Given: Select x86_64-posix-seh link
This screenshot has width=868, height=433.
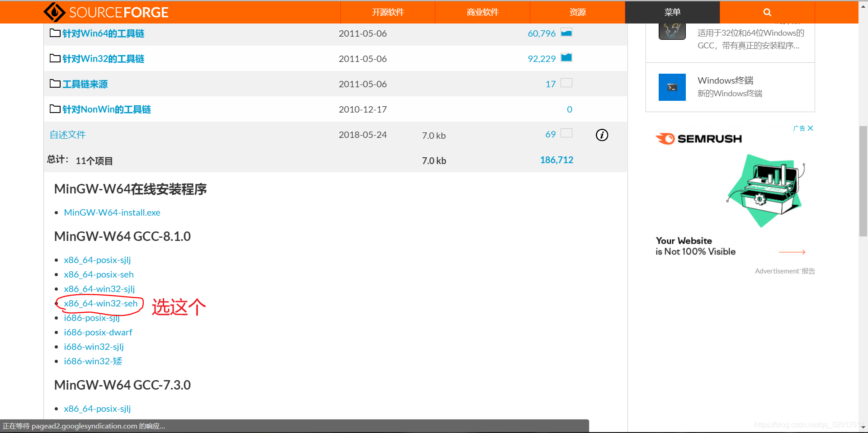Looking at the screenshot, I should [x=99, y=274].
